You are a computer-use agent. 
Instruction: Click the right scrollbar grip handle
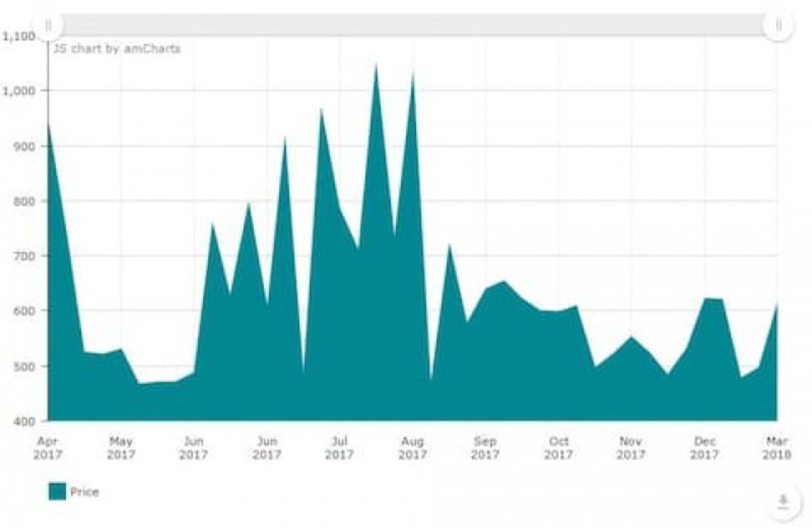[x=778, y=26]
